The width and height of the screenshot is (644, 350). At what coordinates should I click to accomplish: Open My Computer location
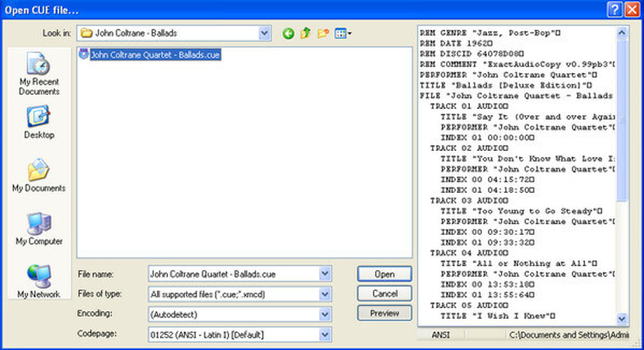point(39,229)
